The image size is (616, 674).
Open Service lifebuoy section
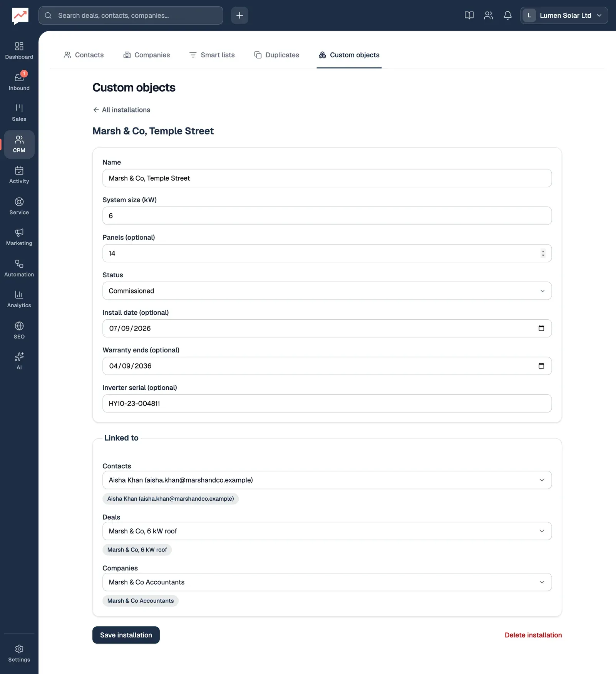tap(19, 206)
